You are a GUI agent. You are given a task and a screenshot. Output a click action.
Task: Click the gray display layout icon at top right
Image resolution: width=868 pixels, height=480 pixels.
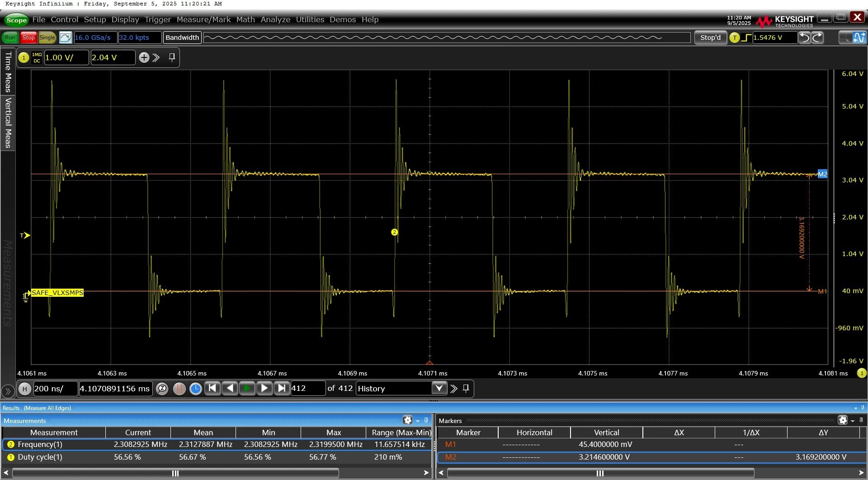[x=844, y=38]
